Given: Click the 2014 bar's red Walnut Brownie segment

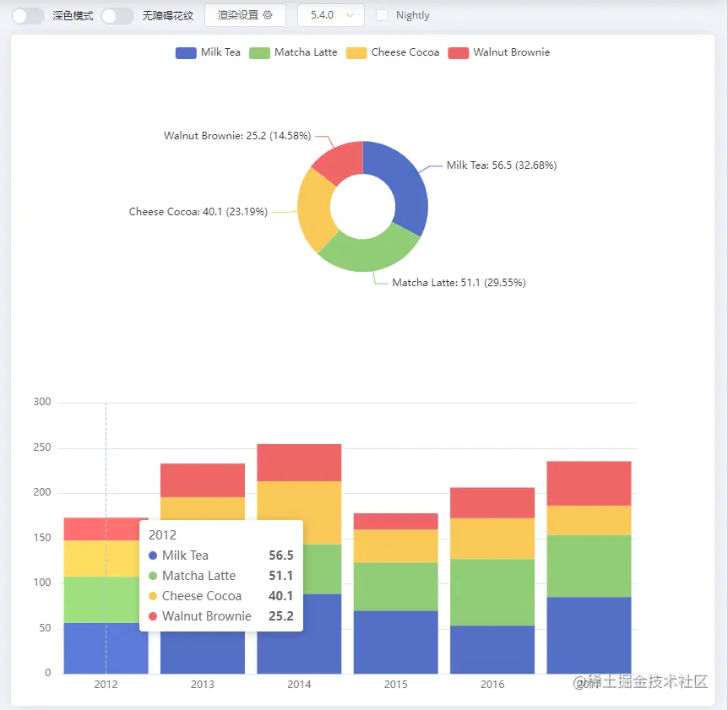Looking at the screenshot, I should tap(299, 463).
